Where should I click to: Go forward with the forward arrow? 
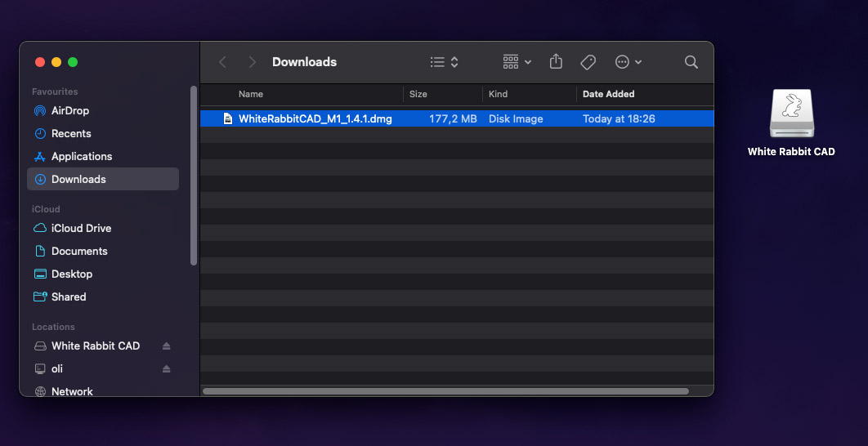click(x=252, y=62)
